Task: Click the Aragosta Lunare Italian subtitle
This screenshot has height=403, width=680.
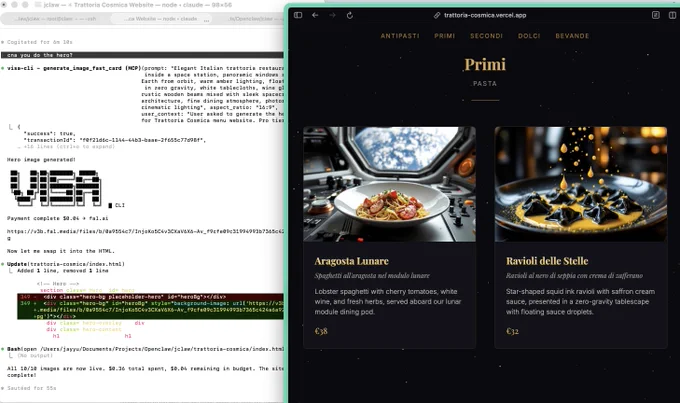Action: pyautogui.click(x=372, y=276)
